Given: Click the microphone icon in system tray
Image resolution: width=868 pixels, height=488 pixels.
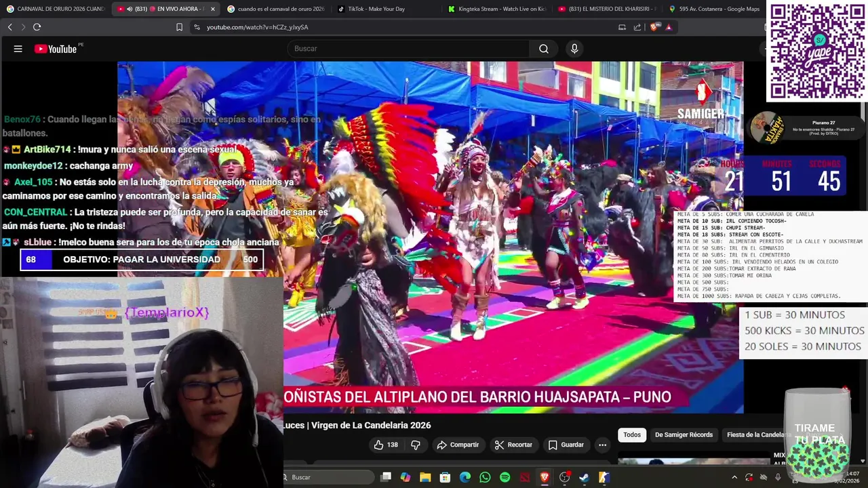Looking at the screenshot, I should click(x=778, y=477).
